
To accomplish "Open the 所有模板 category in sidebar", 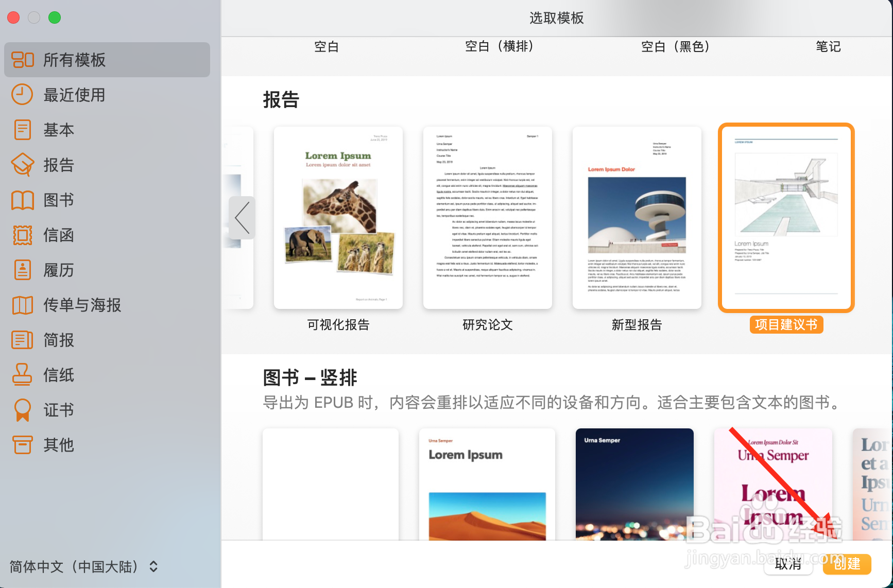I will click(75, 60).
